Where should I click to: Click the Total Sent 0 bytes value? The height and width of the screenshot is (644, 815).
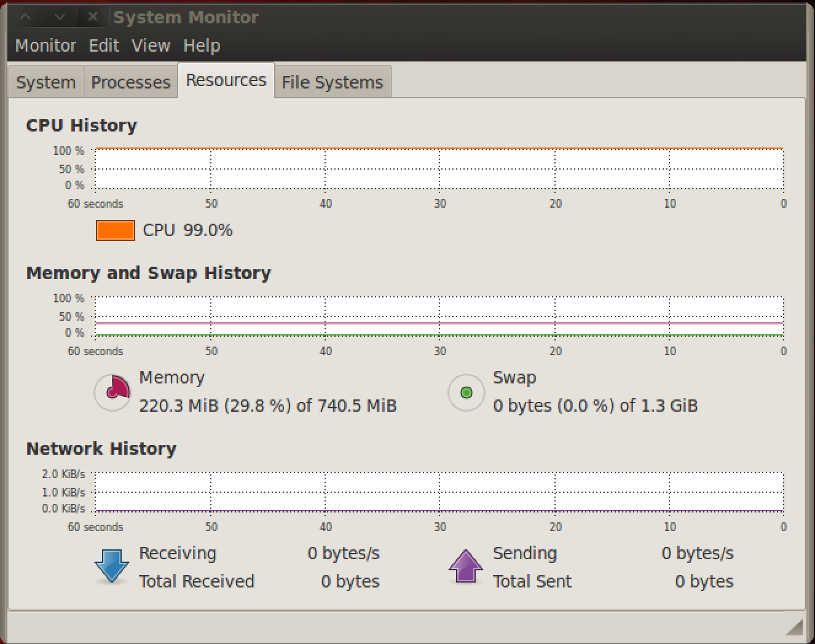tap(704, 581)
